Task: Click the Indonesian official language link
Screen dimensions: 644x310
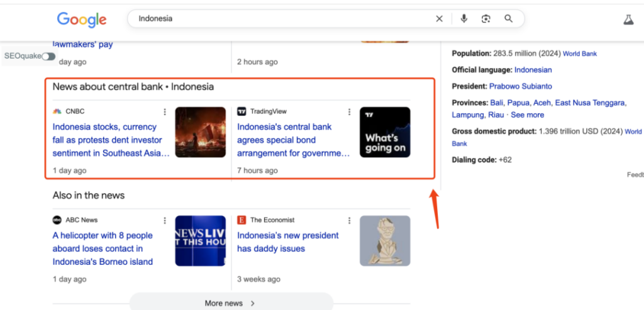Action: pyautogui.click(x=533, y=70)
